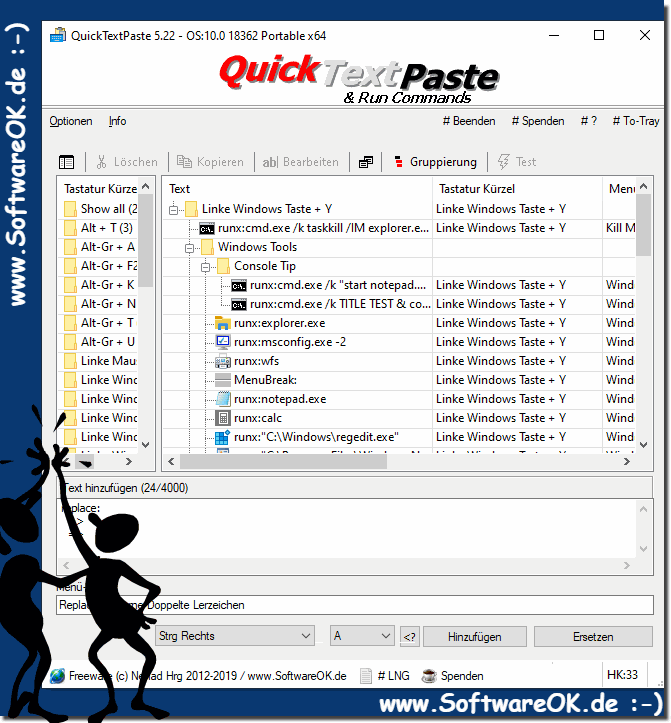
Task: Open the key dropdown showing A
Action: pyautogui.click(x=362, y=636)
